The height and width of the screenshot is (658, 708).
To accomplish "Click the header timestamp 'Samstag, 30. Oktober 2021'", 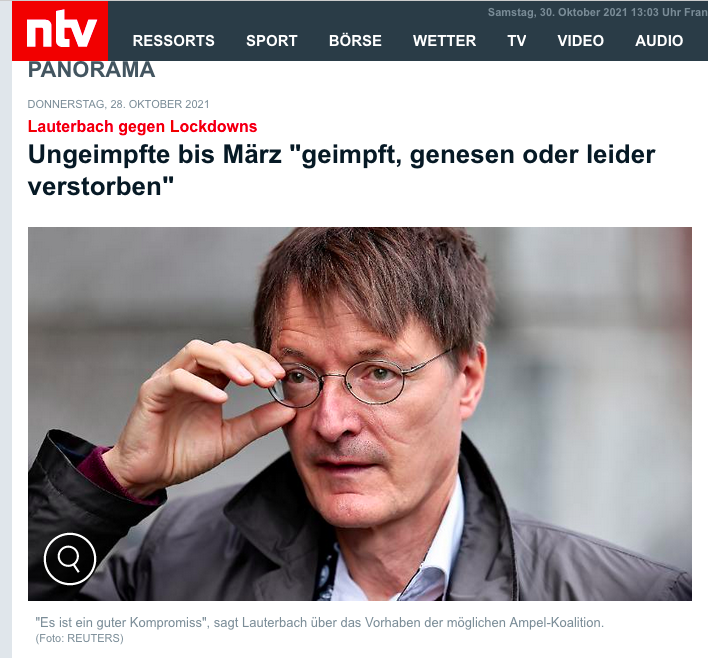I will tap(558, 12).
